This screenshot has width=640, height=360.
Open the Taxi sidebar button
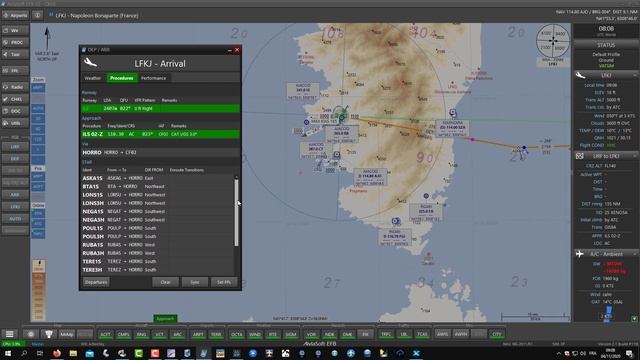(15, 54)
